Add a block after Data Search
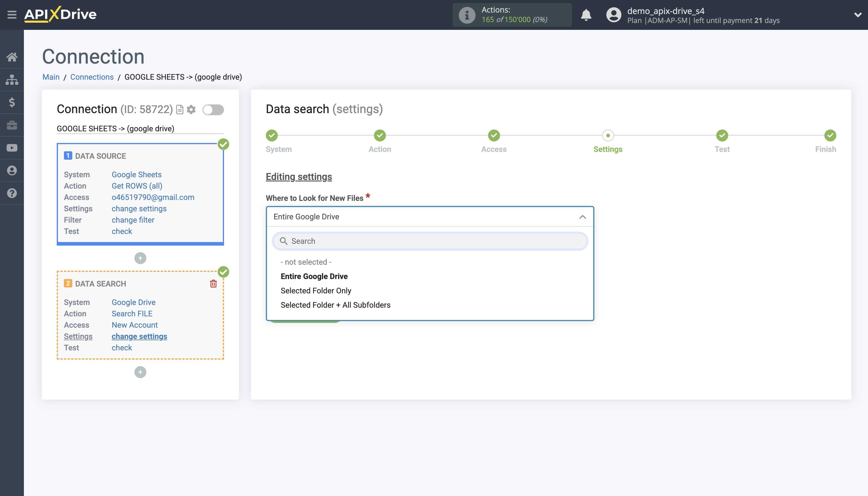 pos(140,372)
